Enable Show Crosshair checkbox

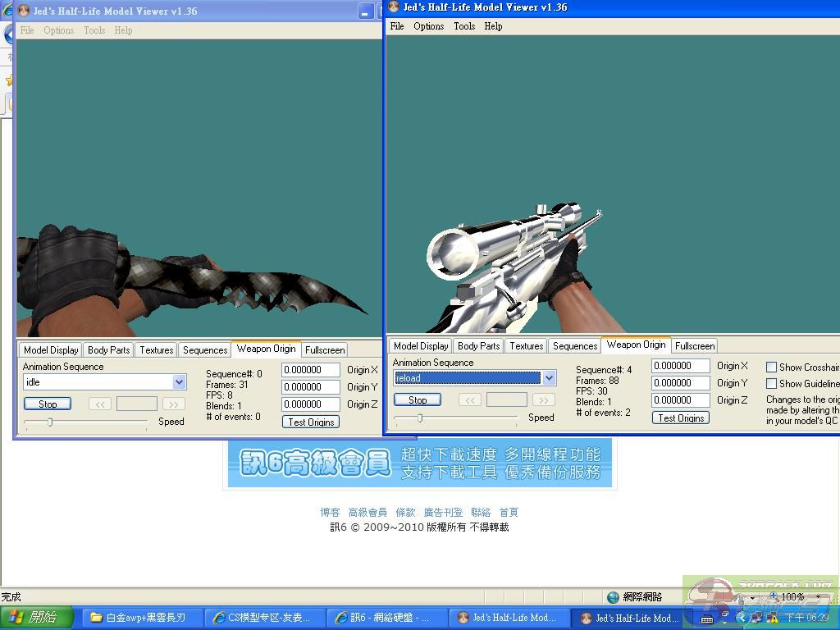click(771, 367)
